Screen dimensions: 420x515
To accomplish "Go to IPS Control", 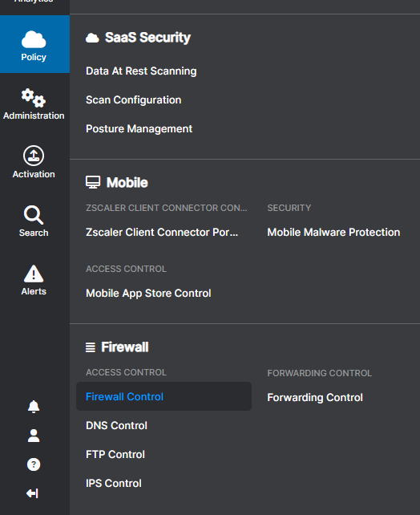I will coord(114,484).
